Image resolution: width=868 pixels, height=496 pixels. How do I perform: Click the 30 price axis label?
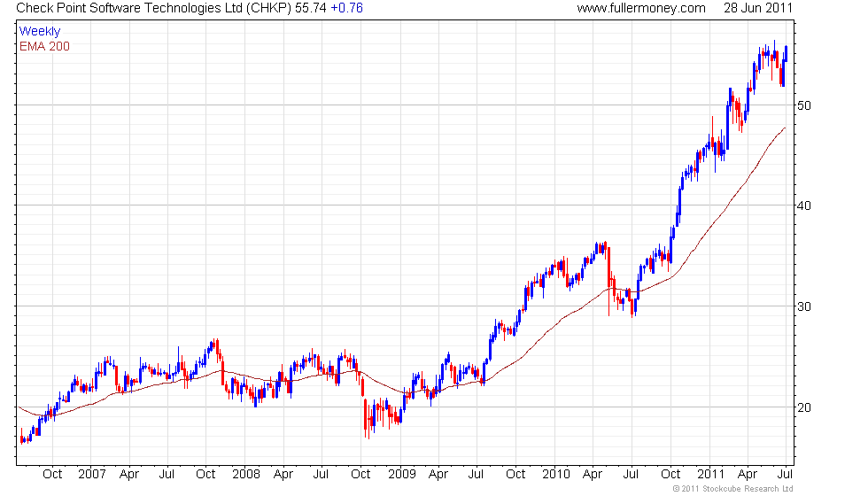(x=804, y=306)
